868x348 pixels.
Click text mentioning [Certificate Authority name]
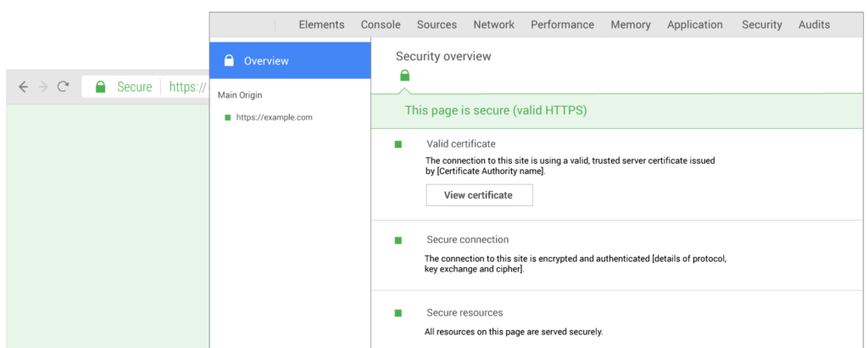[570, 166]
